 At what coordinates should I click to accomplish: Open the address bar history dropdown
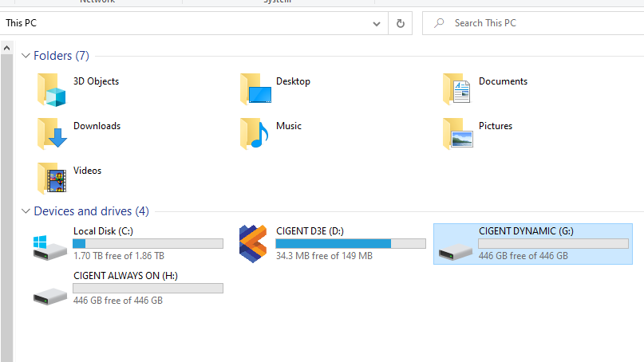(376, 23)
